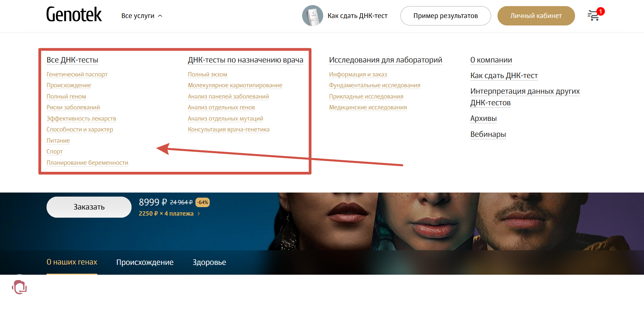
Task: Open О компании link
Action: coord(491,60)
